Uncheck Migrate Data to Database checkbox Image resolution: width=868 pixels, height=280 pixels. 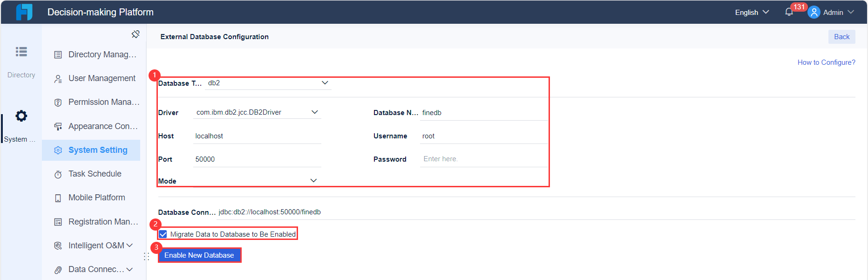tap(163, 234)
